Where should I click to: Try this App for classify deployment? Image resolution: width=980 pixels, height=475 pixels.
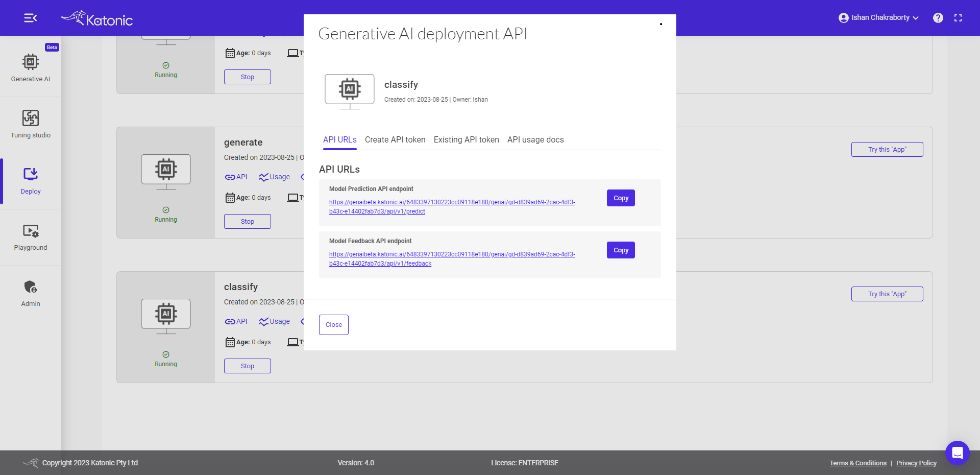(887, 294)
